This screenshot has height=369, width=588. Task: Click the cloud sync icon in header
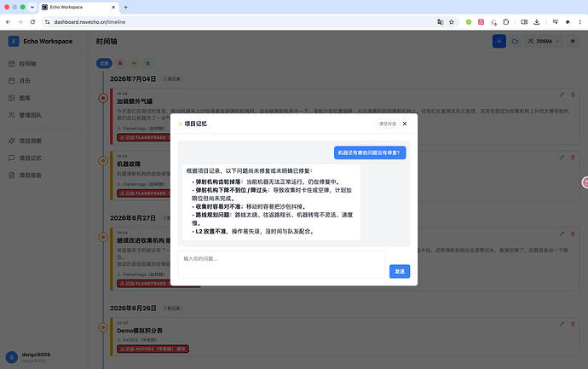[x=516, y=41]
